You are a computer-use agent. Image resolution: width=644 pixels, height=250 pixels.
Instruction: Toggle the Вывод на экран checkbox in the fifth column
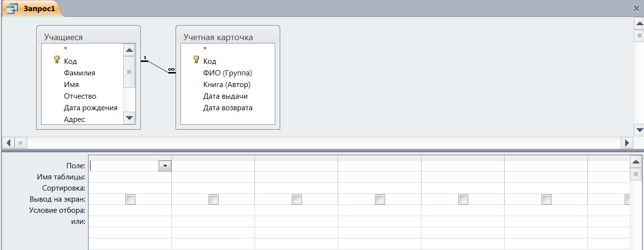[x=463, y=199]
